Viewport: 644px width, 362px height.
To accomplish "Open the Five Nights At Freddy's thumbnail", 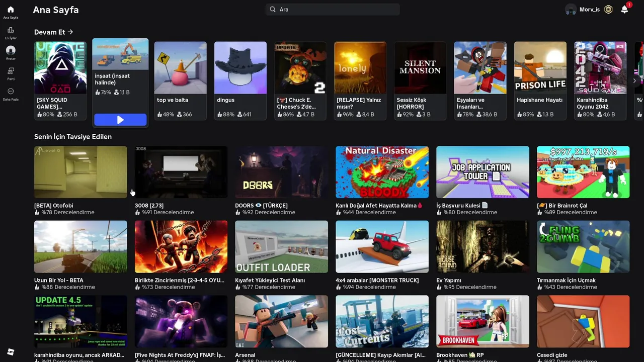I will 181,321.
